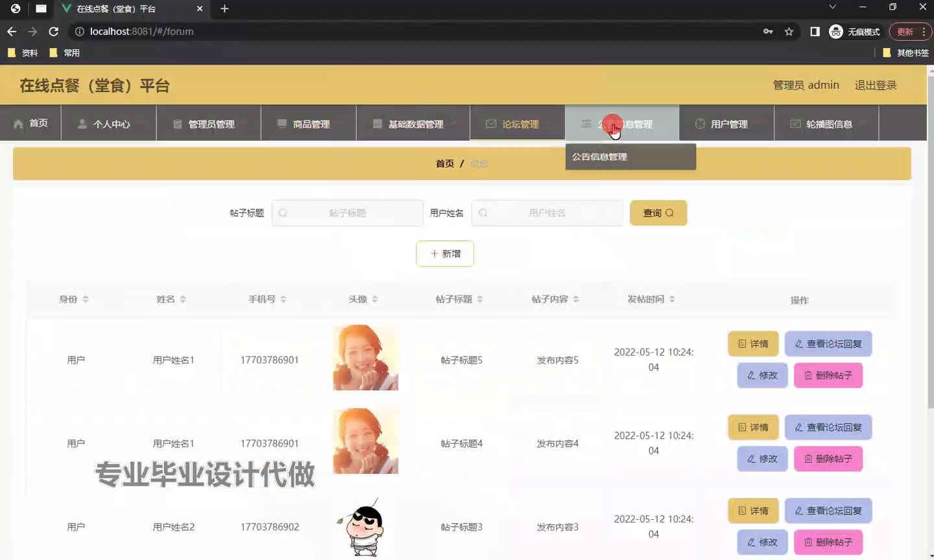The image size is (934, 560).
Task: Bookmark this page with the star icon
Action: 789,31
